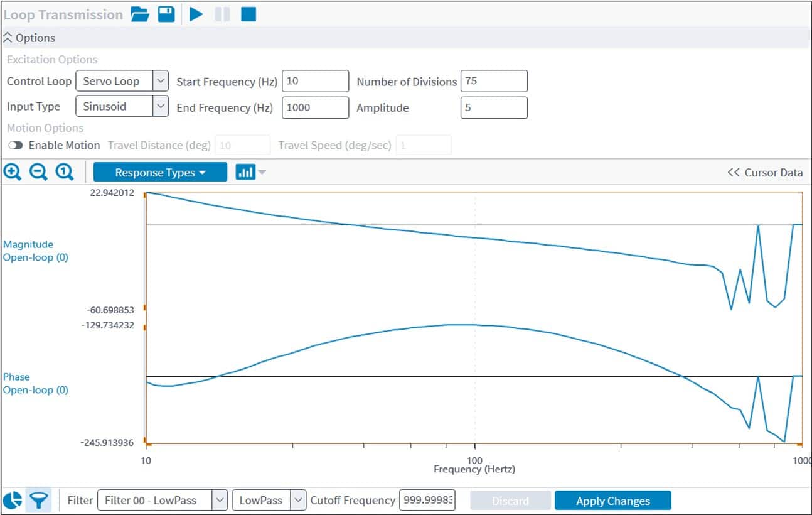Click the zoom in magnifier icon
The height and width of the screenshot is (515, 812).
tap(13, 172)
